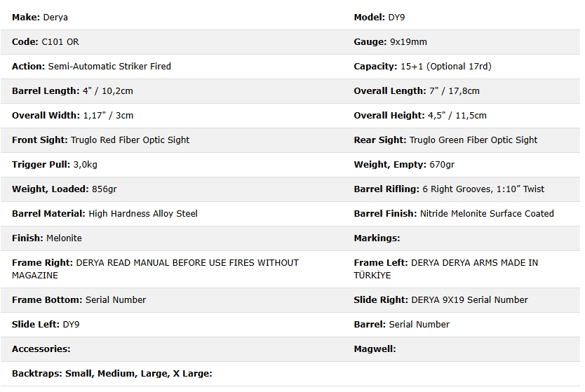Click the Code: C101 OR entry
Image resolution: width=585 pixels, height=392 pixels.
(x=46, y=41)
